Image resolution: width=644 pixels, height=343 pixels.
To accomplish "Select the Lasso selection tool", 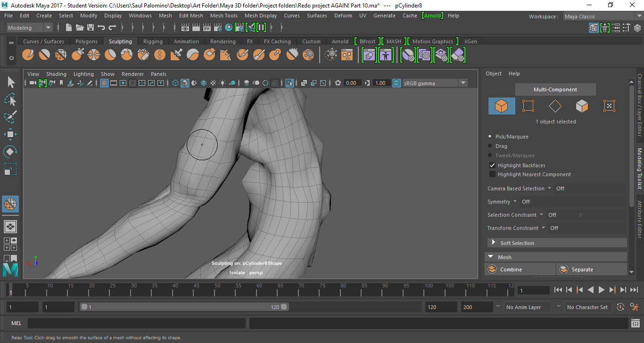I will [x=10, y=100].
